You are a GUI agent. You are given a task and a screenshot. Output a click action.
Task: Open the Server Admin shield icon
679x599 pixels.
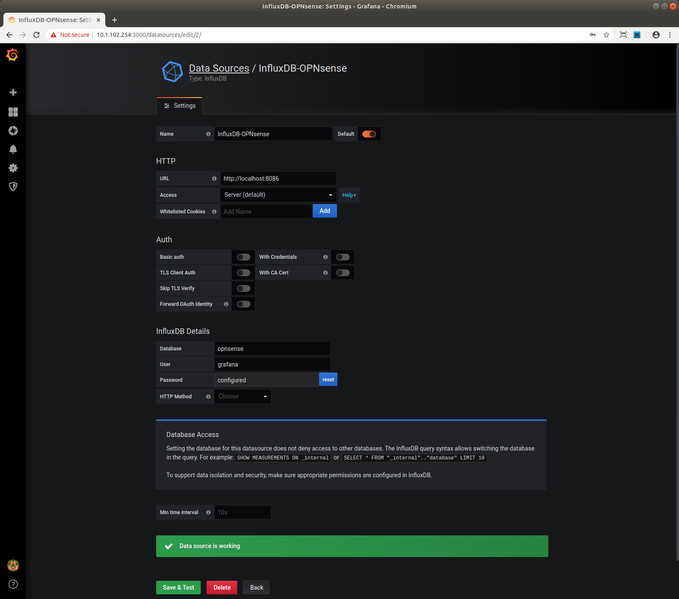click(13, 187)
